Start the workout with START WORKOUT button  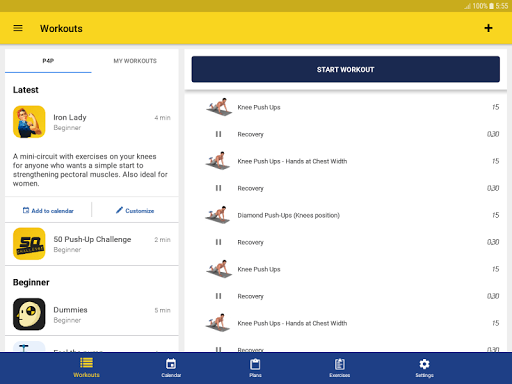click(x=346, y=69)
